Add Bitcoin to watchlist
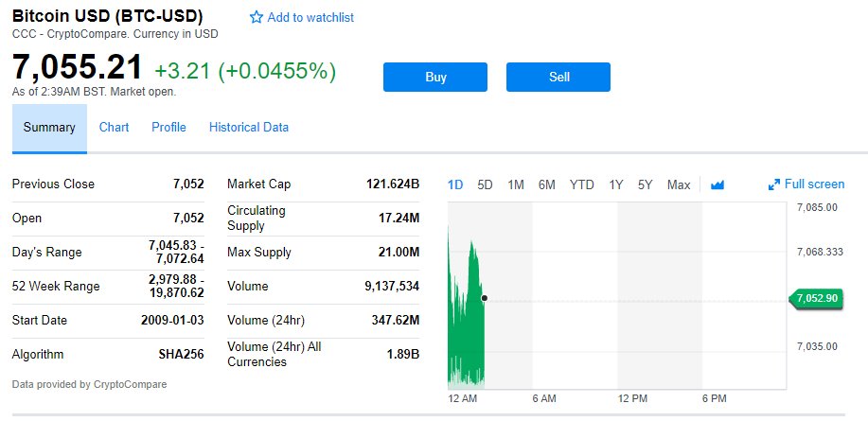 click(302, 18)
